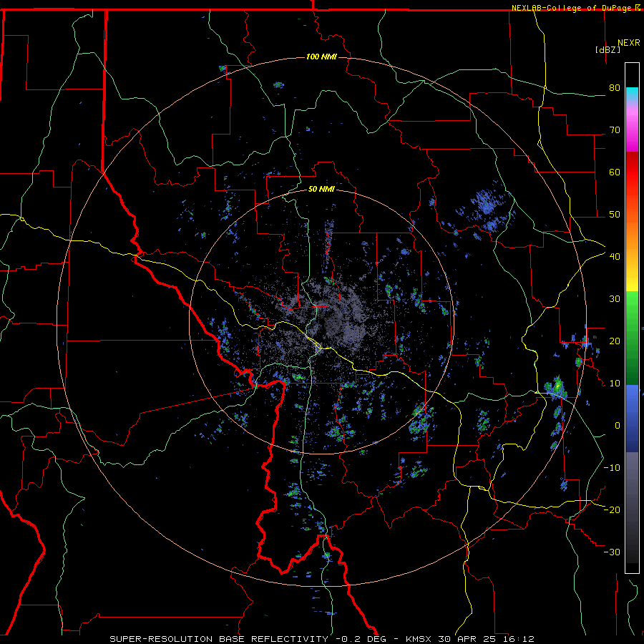Click the green segment of the color bar
Image resolution: width=644 pixels, height=644 pixels.
click(x=632, y=338)
